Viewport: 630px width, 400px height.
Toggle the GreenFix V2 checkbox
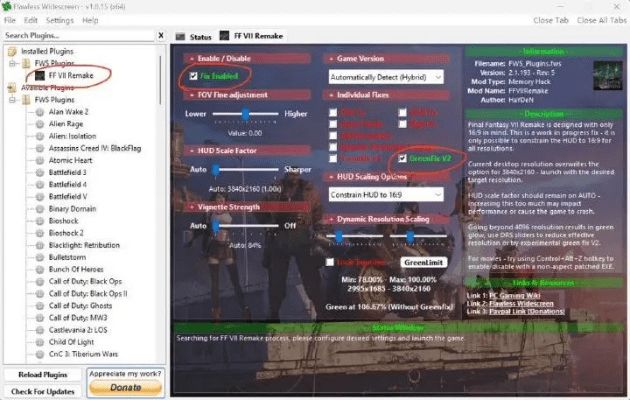(x=402, y=158)
